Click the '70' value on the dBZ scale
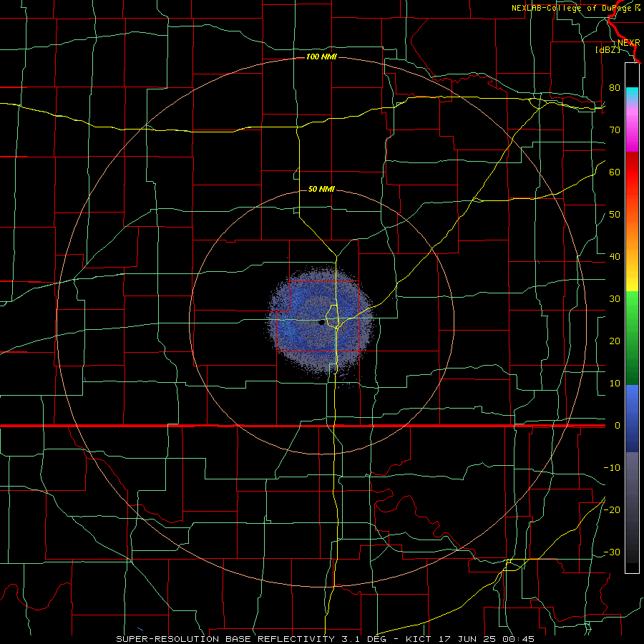 (615, 130)
